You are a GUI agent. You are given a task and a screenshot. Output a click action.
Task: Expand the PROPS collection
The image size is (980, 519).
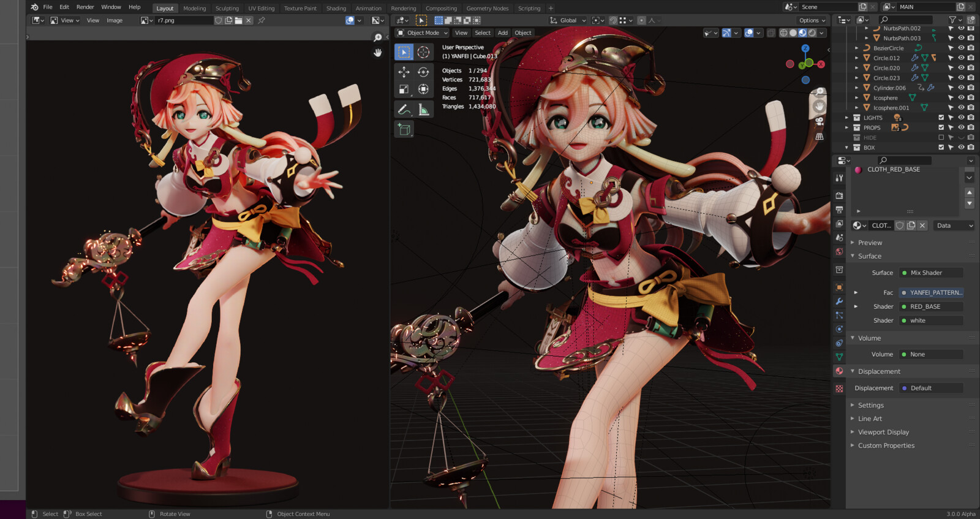[847, 127]
